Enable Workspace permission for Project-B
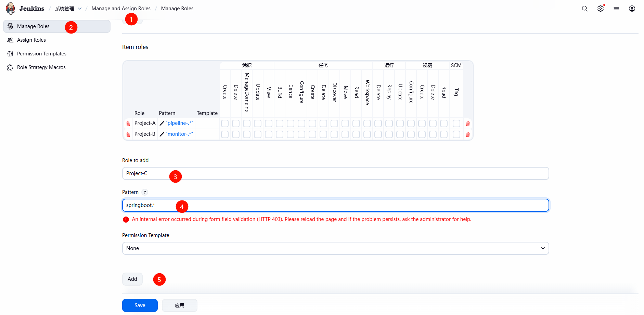The width and height of the screenshot is (644, 315). point(367,134)
